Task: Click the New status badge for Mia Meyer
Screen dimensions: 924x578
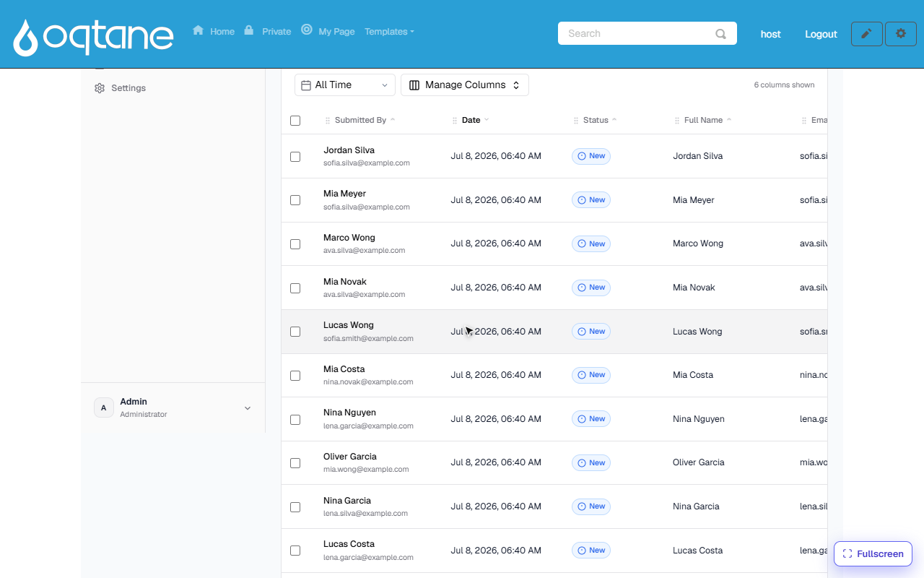Action: pyautogui.click(x=591, y=200)
